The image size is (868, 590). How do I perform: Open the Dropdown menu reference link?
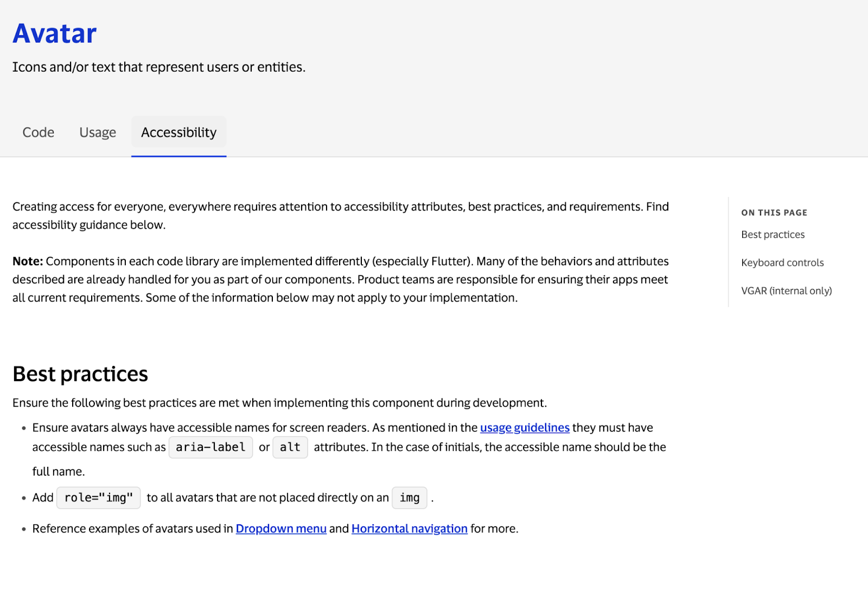point(280,529)
